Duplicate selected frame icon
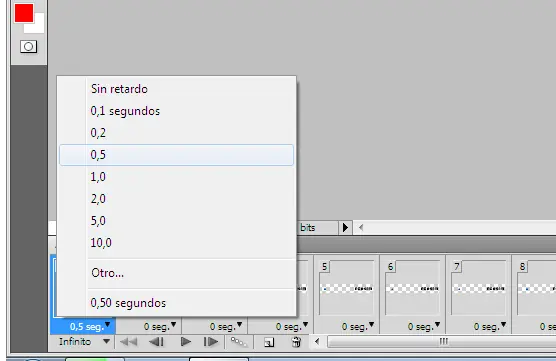Screen dimensions: 556x361 tap(269, 342)
